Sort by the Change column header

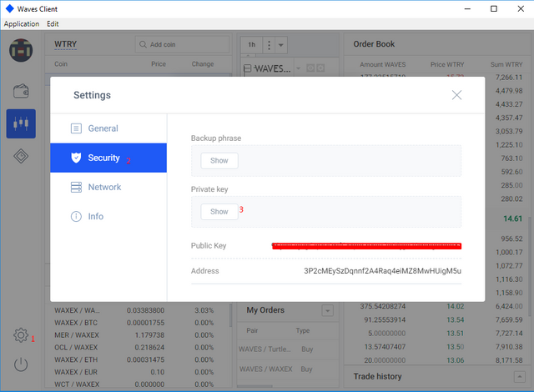point(203,64)
